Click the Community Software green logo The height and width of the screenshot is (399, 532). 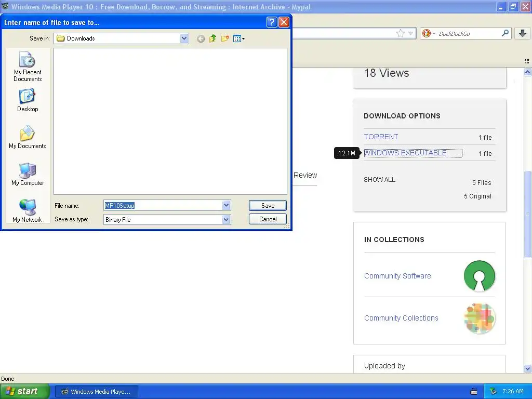point(480,276)
